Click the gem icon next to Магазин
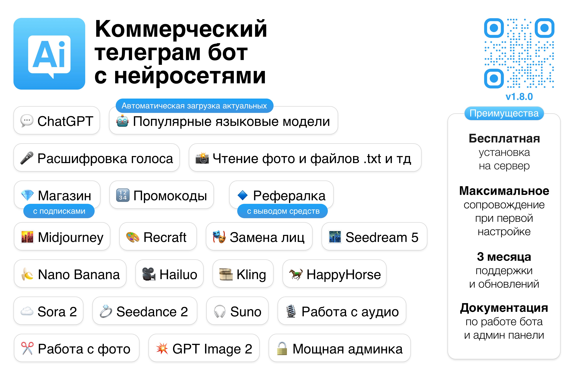 click(27, 195)
